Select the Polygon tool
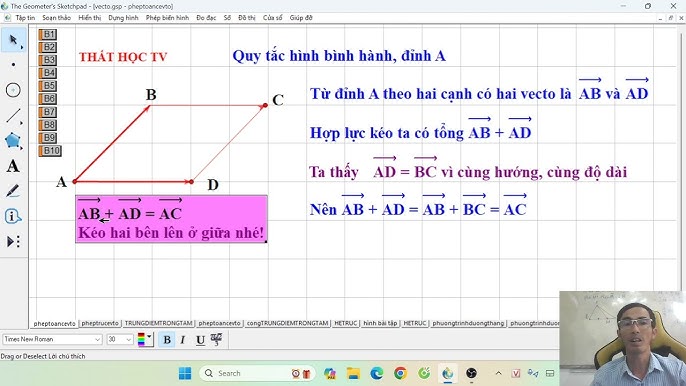The width and height of the screenshot is (686, 386). click(14, 140)
